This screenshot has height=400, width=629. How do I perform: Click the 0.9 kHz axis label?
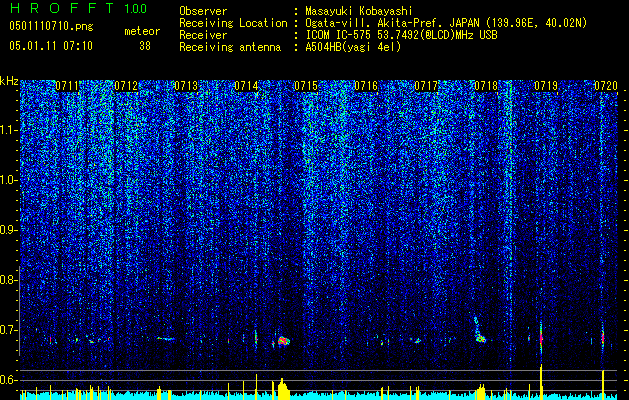7,230
